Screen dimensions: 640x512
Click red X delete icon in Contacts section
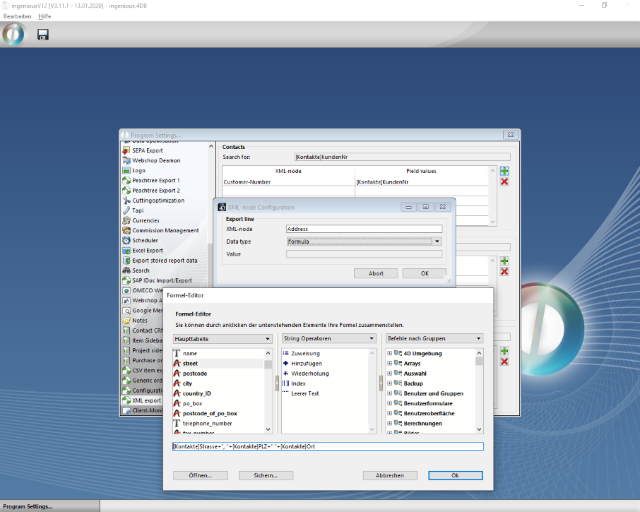click(504, 182)
